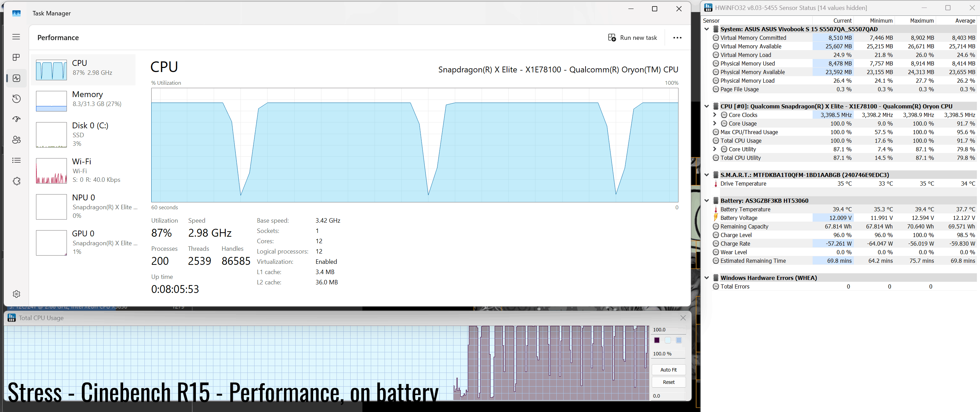
Task: Select the CPU performance graph thumbnail
Action: [x=51, y=70]
